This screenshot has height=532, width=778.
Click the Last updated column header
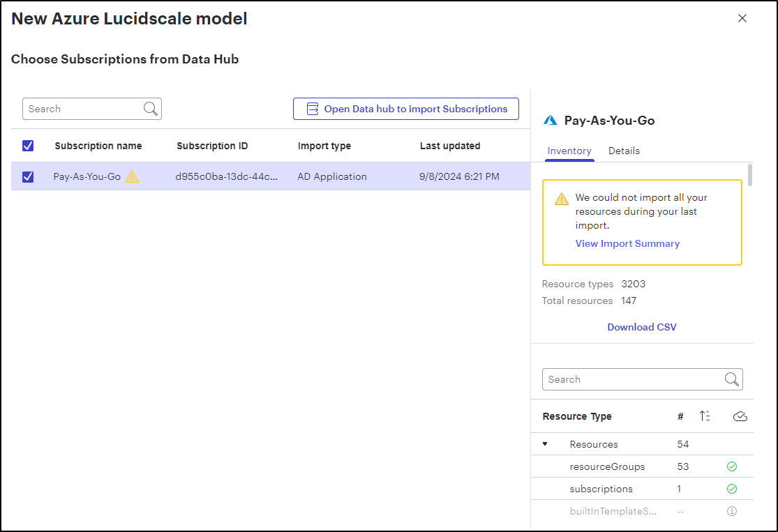click(x=450, y=146)
